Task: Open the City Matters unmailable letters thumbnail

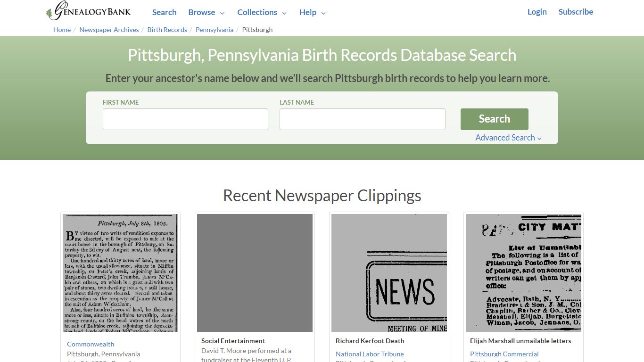Action: tap(523, 273)
